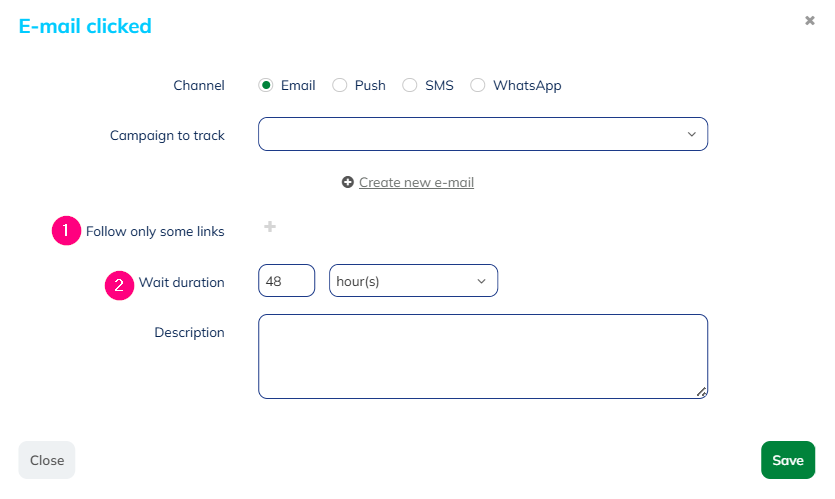The width and height of the screenshot is (835, 499).
Task: Click the Create new e-mail link
Action: pos(416,182)
